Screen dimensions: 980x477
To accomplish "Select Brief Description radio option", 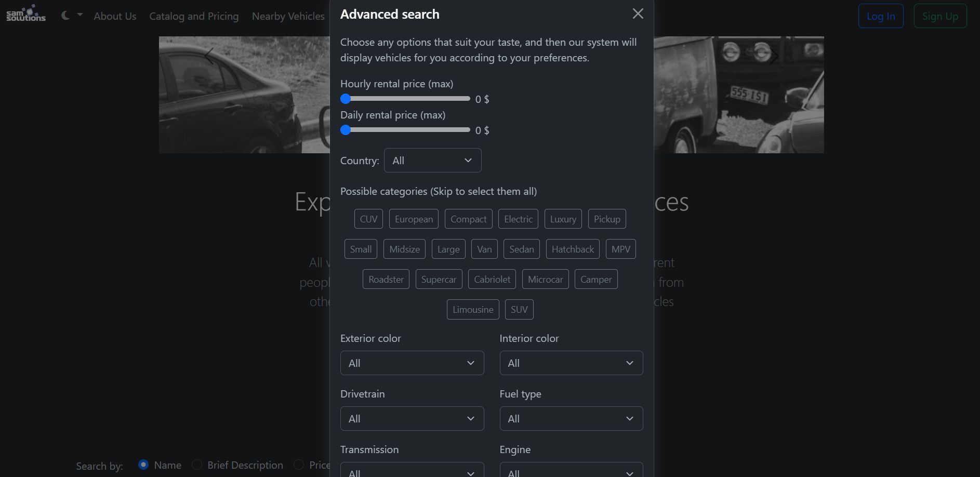I will point(197,465).
